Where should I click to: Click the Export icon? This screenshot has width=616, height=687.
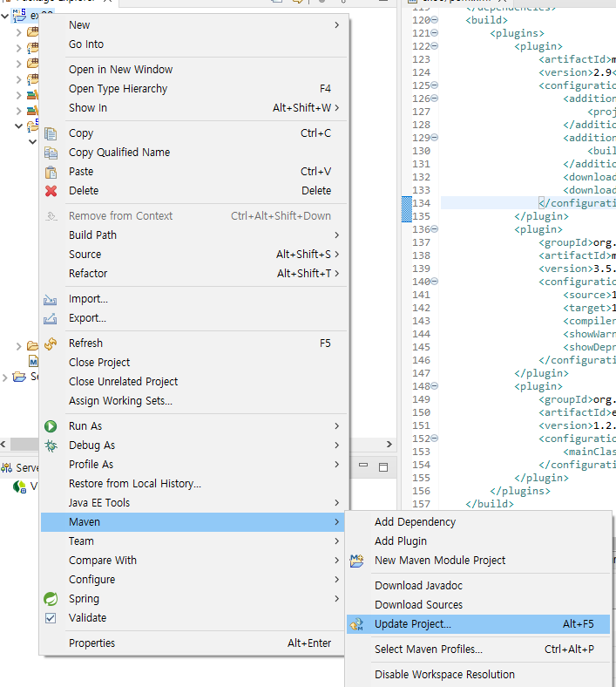(51, 318)
